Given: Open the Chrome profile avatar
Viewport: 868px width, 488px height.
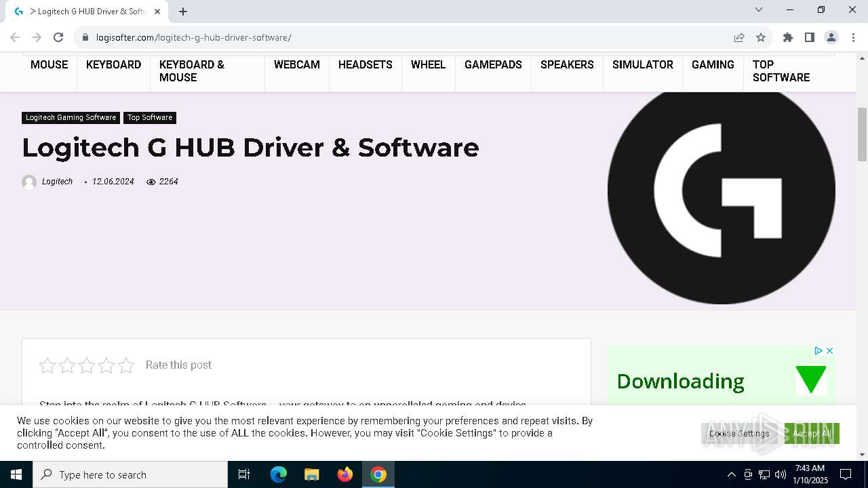Looking at the screenshot, I should [831, 37].
